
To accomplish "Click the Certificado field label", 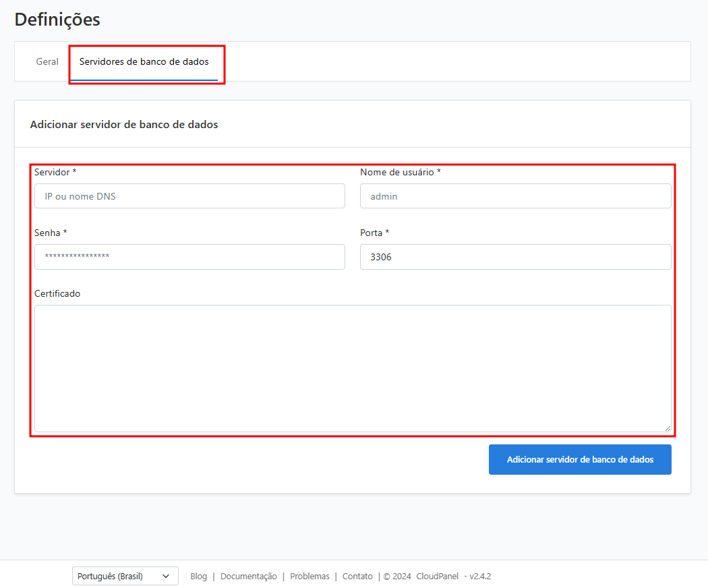I will [x=57, y=293].
